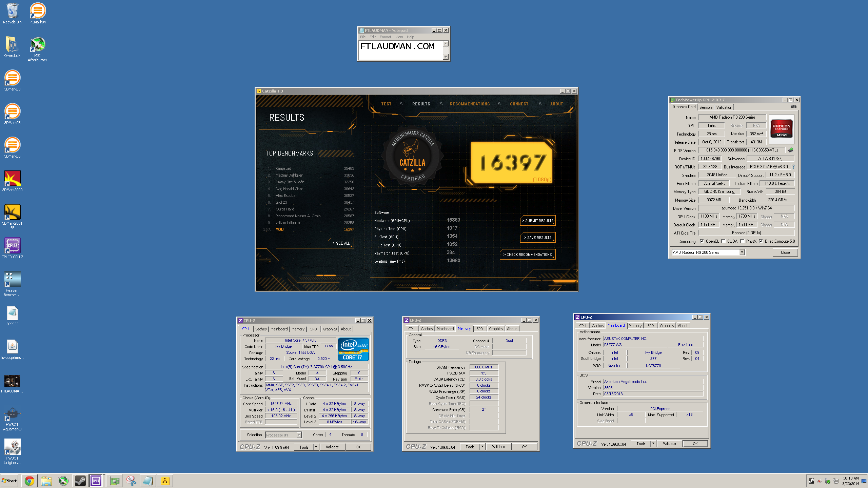Open the Bus Interface question mark help
Viewport: 868px width, 488px height.
(793, 167)
